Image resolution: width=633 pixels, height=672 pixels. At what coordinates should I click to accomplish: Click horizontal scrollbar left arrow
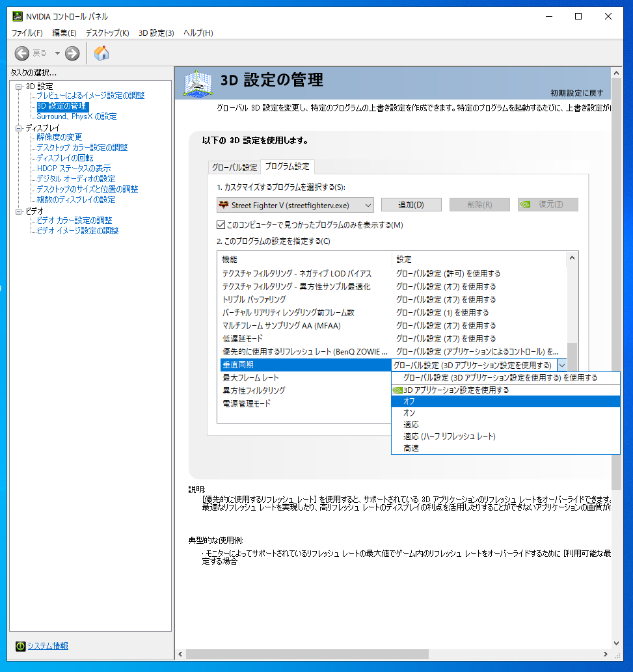click(x=180, y=654)
